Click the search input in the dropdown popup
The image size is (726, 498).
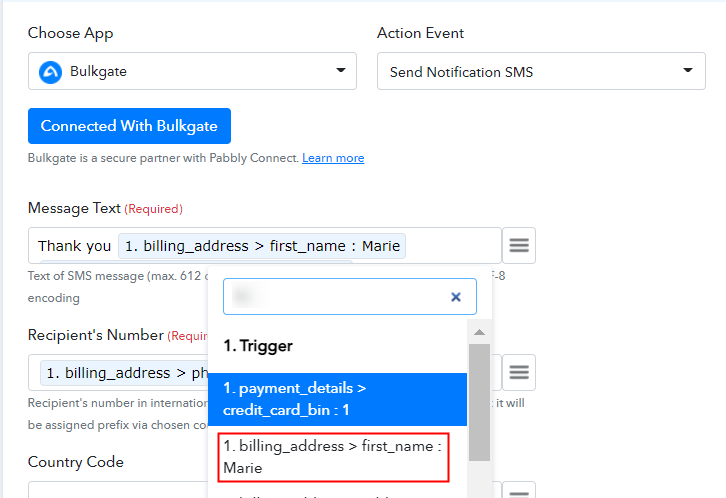click(x=350, y=297)
